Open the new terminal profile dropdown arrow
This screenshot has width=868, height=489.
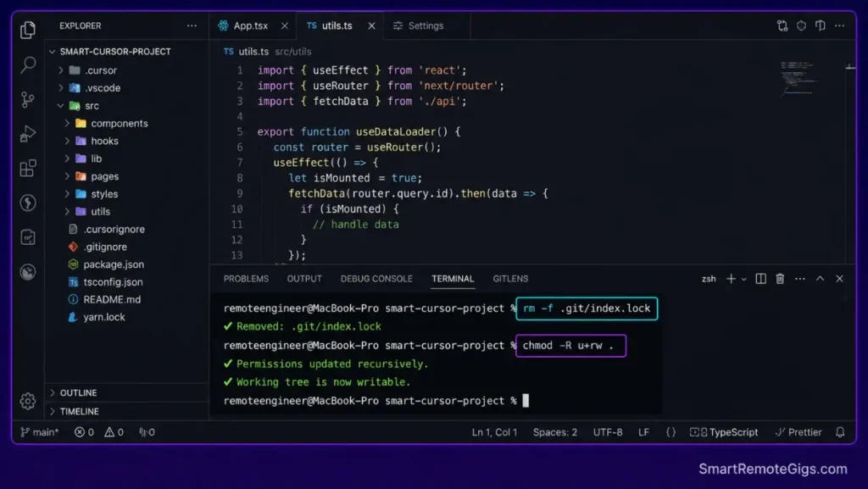743,280
